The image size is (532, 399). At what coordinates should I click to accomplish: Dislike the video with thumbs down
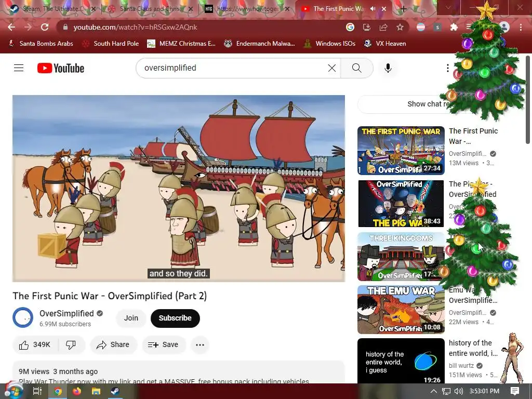pos(71,345)
